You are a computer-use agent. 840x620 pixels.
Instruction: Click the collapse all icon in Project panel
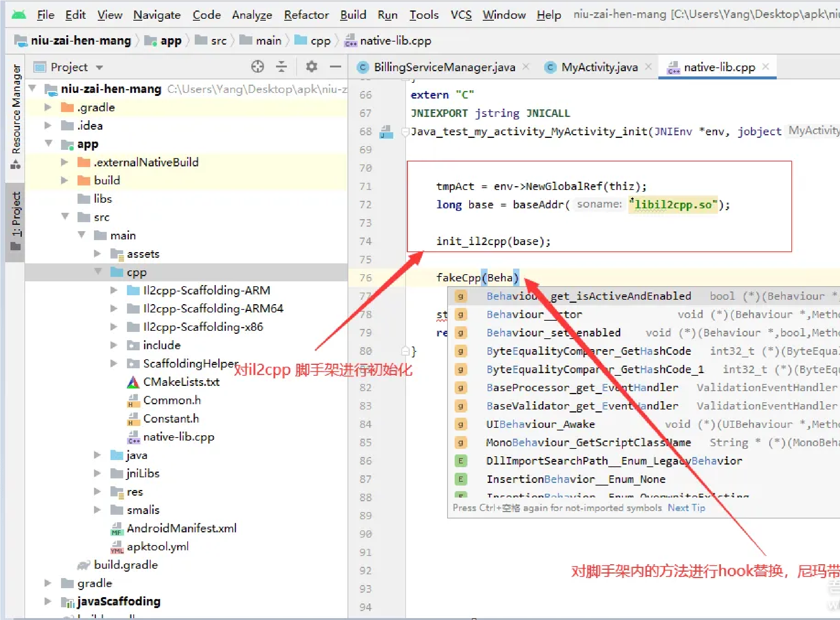(281, 67)
